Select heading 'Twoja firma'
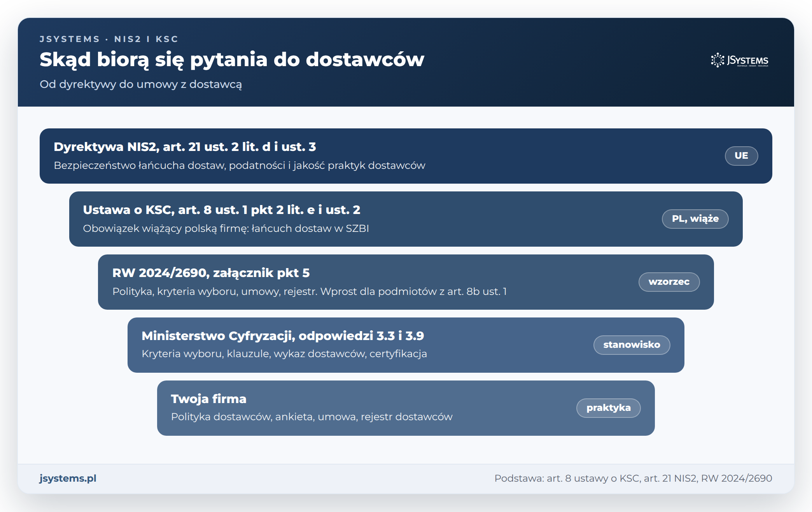The image size is (812, 512). coord(208,399)
